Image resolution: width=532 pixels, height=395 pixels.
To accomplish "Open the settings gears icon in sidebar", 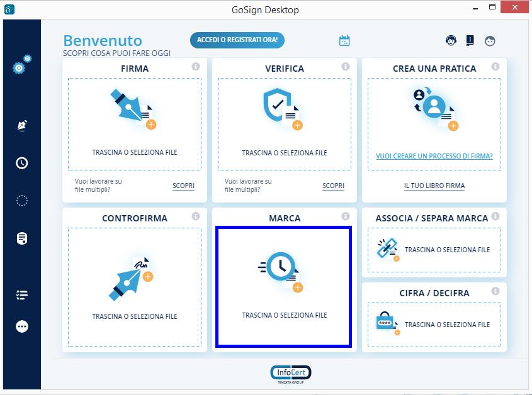I will 22,64.
